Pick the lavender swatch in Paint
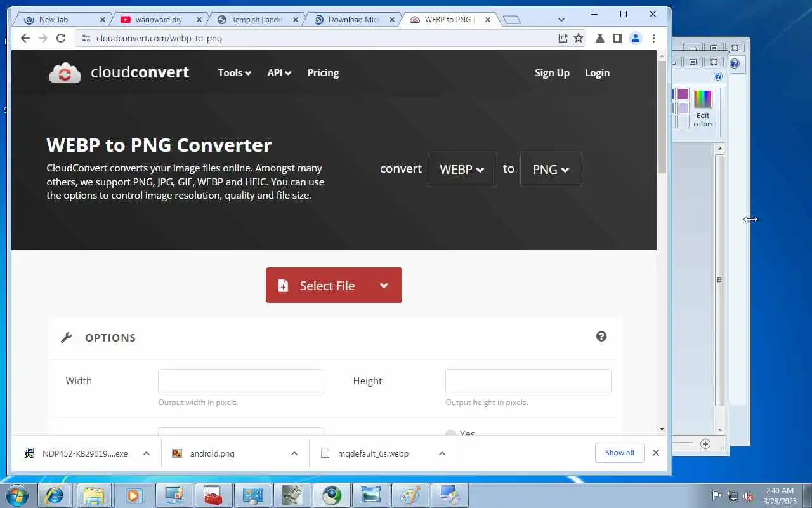 (x=683, y=108)
